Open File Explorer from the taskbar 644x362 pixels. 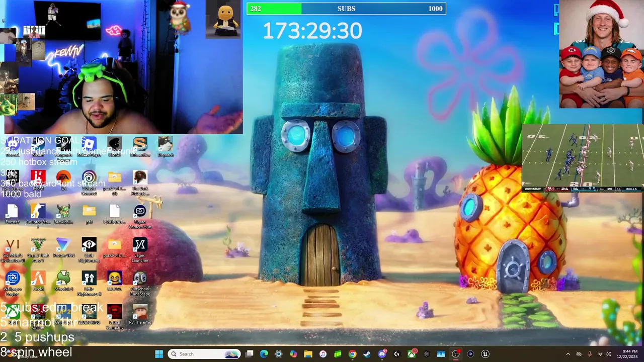coord(308,354)
